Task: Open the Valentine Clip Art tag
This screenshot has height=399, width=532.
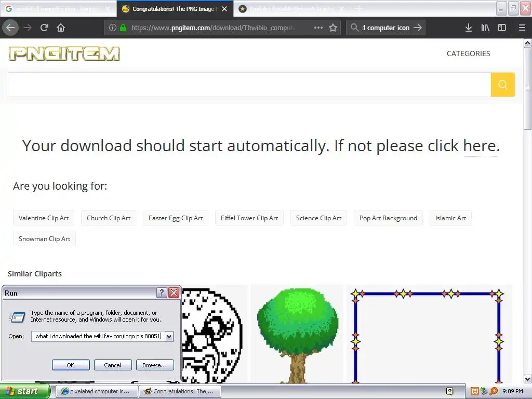Action: click(44, 218)
